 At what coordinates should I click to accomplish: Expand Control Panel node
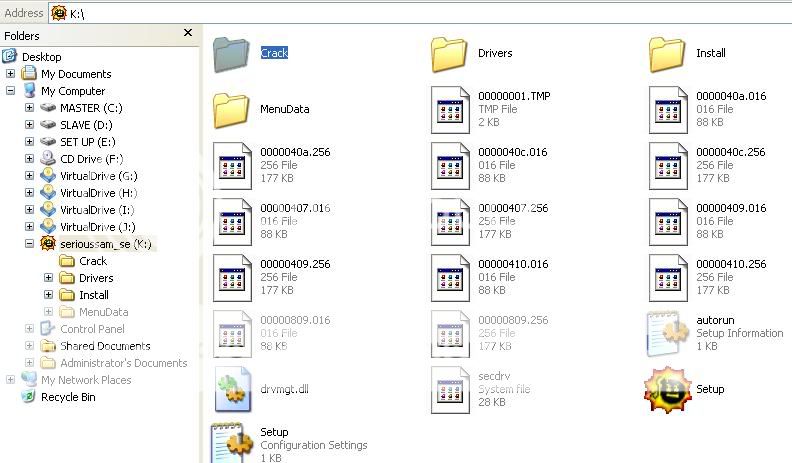pos(29,329)
